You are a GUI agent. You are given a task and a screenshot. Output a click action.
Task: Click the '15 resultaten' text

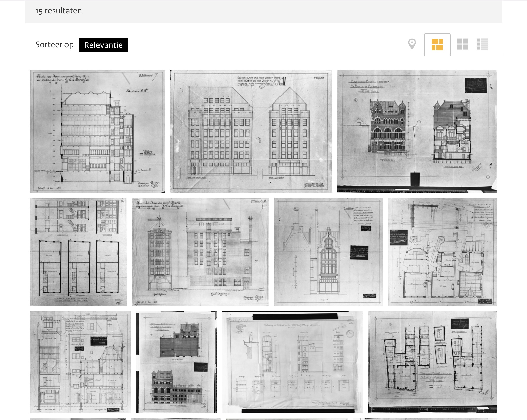(59, 11)
